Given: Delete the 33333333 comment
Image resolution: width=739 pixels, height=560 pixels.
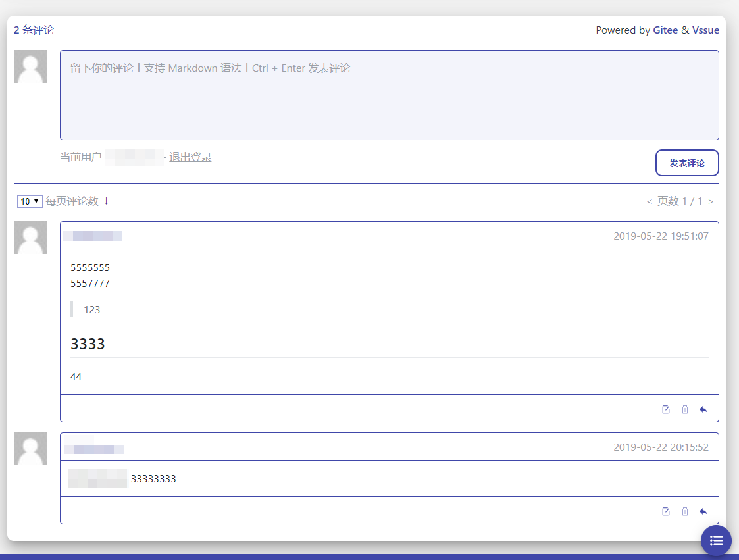Looking at the screenshot, I should click(x=685, y=511).
